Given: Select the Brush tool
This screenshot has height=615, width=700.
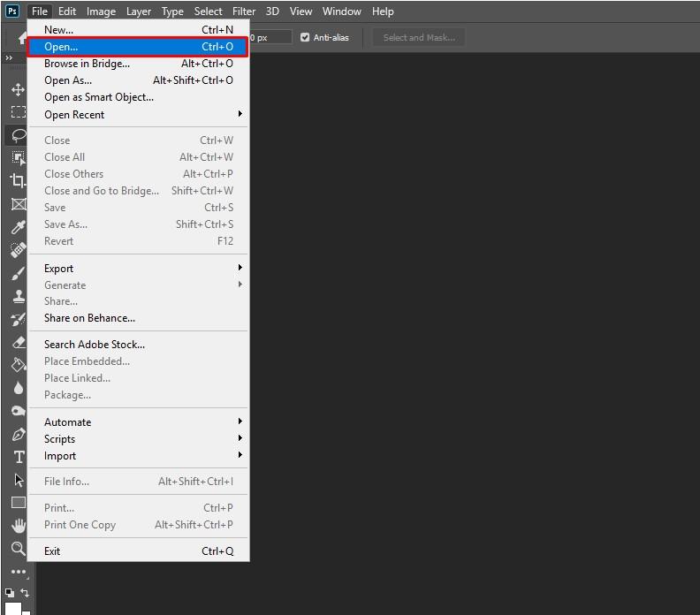Looking at the screenshot, I should (18, 273).
